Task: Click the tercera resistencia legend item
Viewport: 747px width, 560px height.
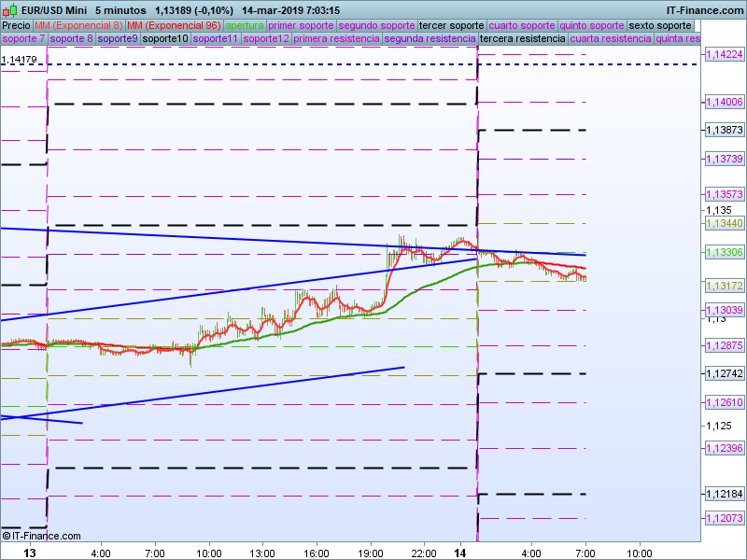Action: pyautogui.click(x=522, y=39)
